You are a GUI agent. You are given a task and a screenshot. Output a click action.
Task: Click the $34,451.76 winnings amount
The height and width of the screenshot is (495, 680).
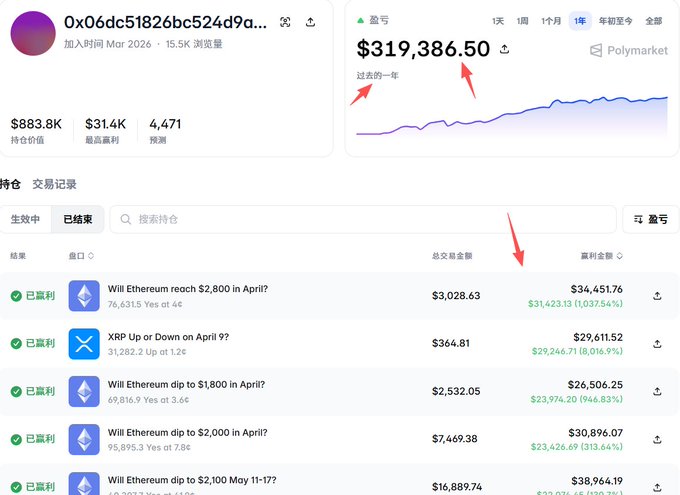click(x=596, y=289)
